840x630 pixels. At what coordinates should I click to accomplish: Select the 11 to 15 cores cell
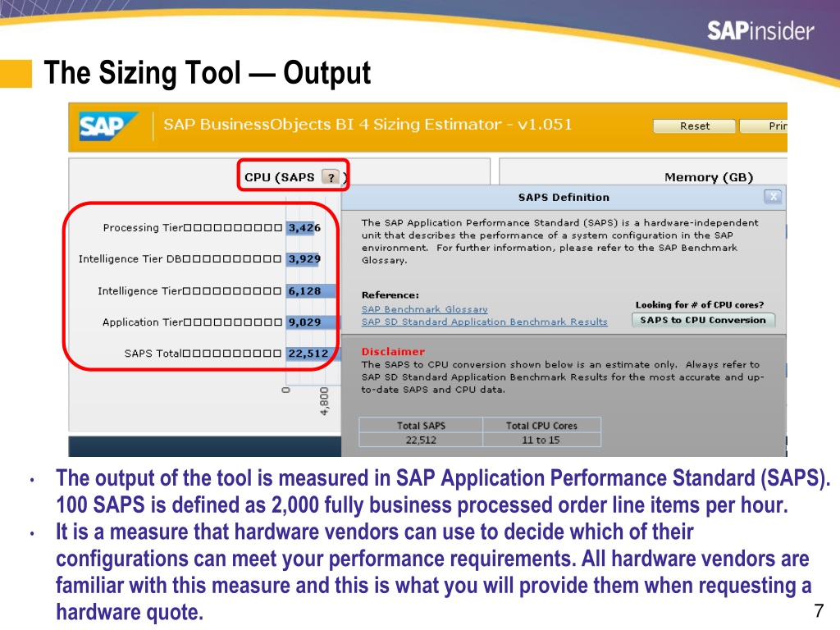pos(541,440)
